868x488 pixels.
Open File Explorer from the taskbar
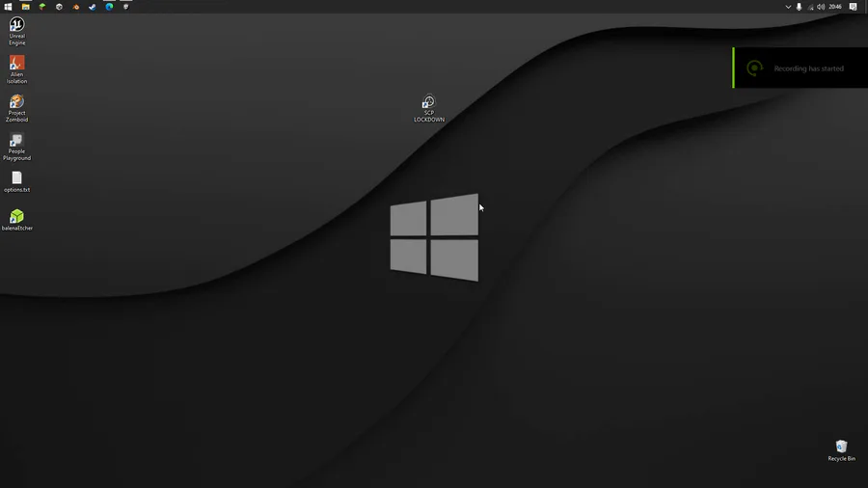(x=25, y=7)
